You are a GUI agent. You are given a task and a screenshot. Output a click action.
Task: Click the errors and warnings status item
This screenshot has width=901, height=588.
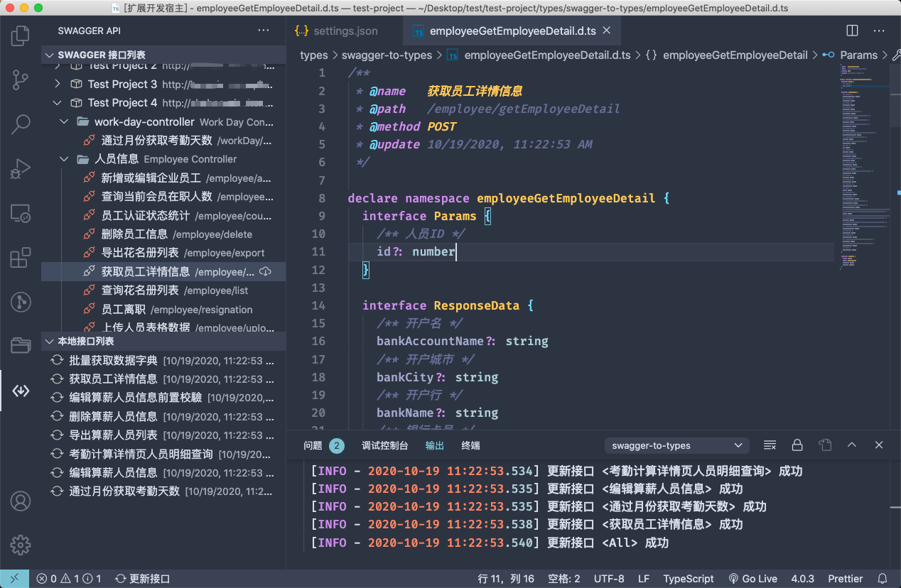click(x=68, y=579)
